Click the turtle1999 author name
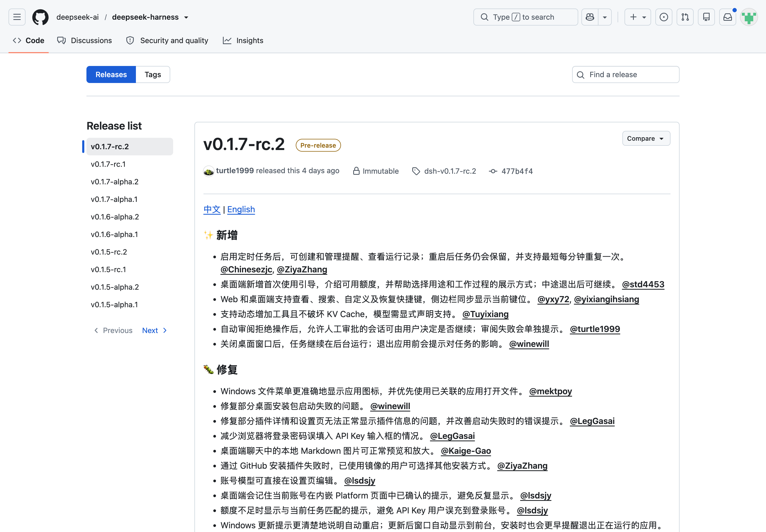 tap(235, 171)
